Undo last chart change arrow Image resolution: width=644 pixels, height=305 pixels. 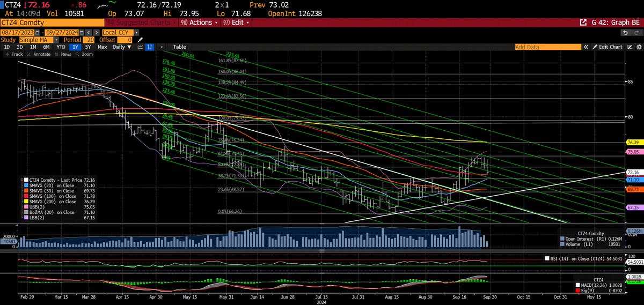tap(625, 33)
